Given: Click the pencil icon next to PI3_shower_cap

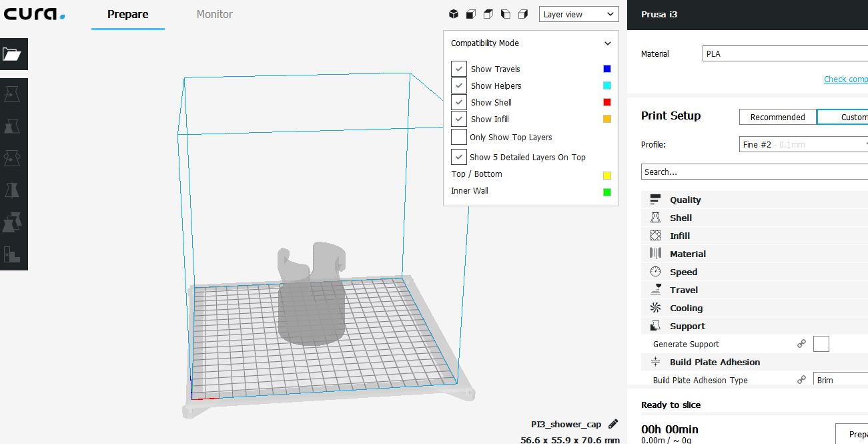Looking at the screenshot, I should pos(613,424).
